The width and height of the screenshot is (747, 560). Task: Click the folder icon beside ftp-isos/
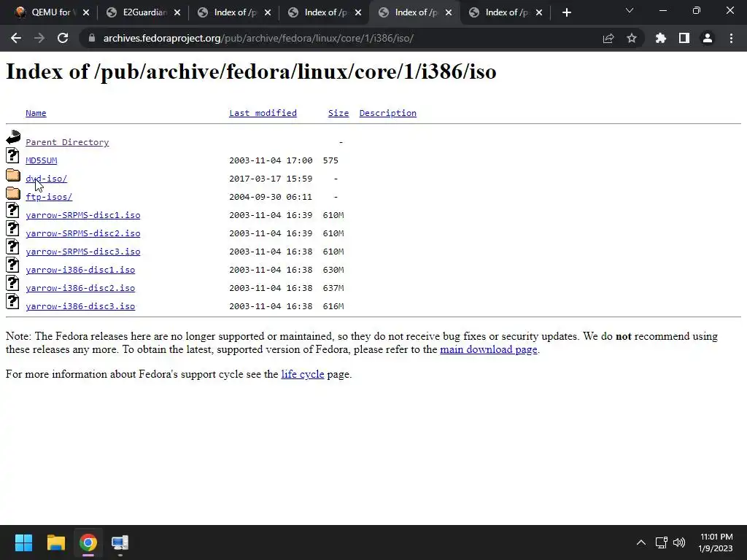(x=13, y=192)
